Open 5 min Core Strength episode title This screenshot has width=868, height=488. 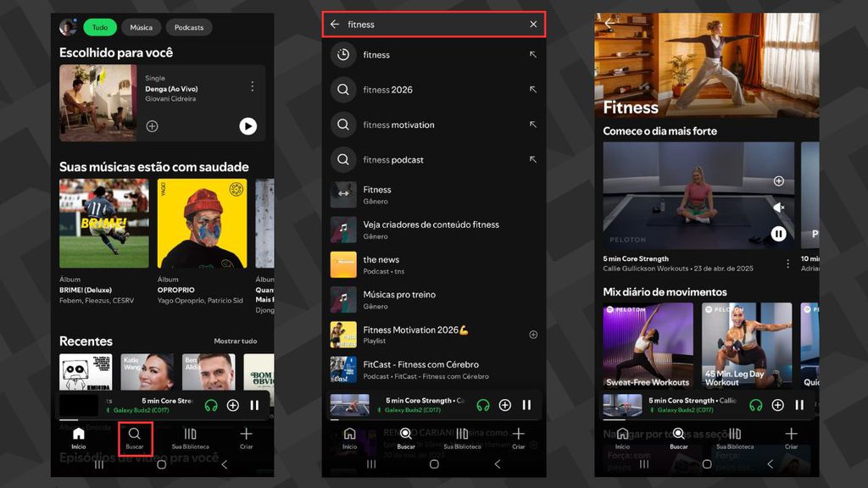pyautogui.click(x=636, y=258)
